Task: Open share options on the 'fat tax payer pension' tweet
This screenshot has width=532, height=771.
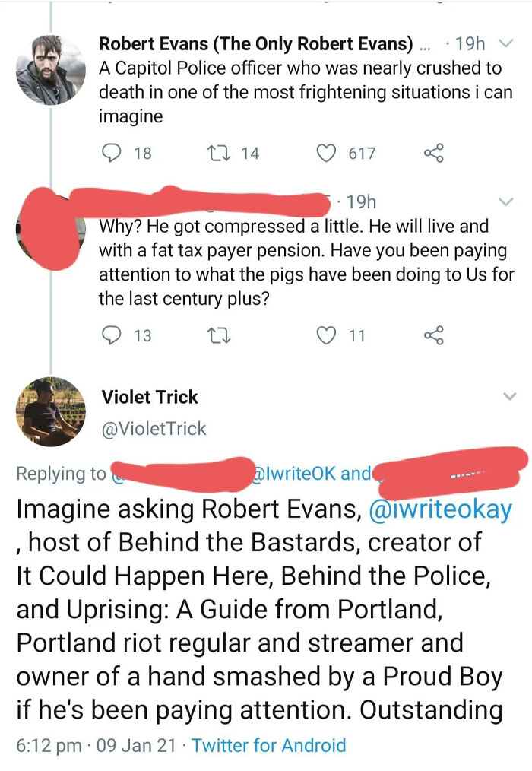Action: click(433, 335)
